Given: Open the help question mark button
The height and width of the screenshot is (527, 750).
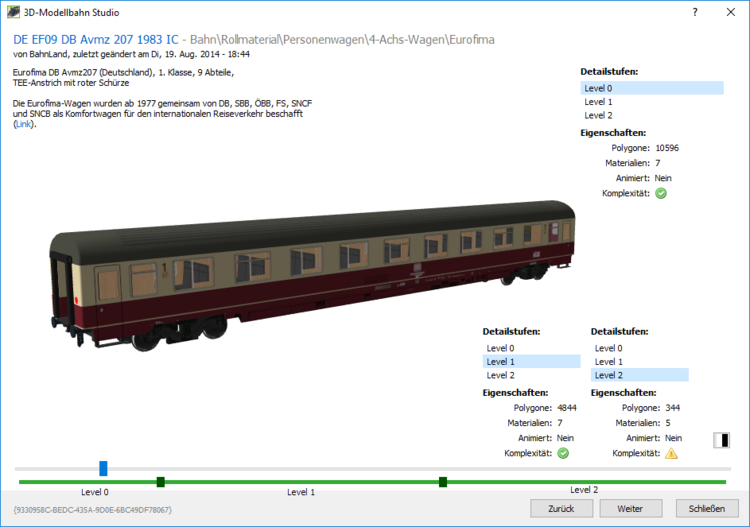Looking at the screenshot, I should [695, 12].
